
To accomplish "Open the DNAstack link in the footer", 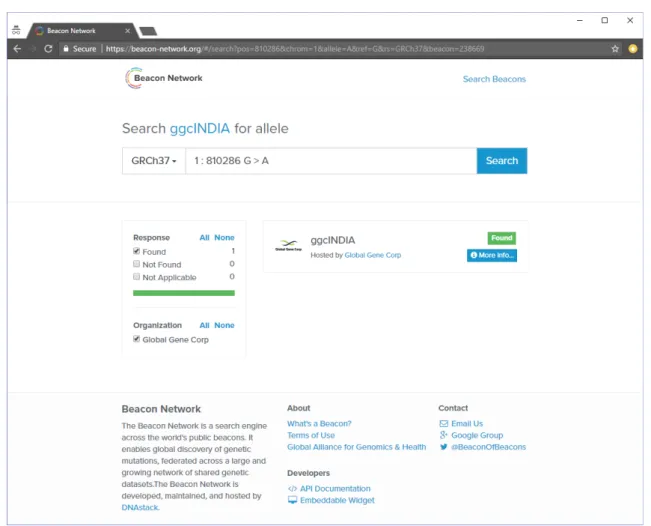I will [x=140, y=507].
